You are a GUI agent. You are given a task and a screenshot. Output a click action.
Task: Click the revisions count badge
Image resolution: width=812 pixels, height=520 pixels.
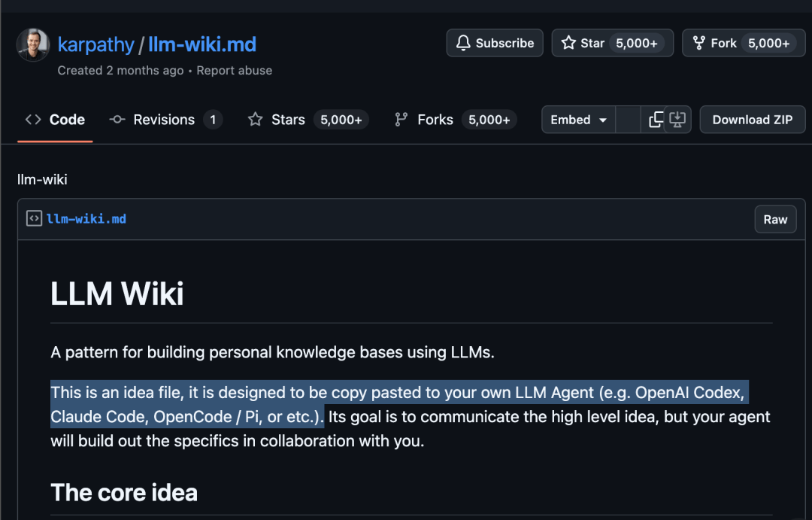[213, 120]
